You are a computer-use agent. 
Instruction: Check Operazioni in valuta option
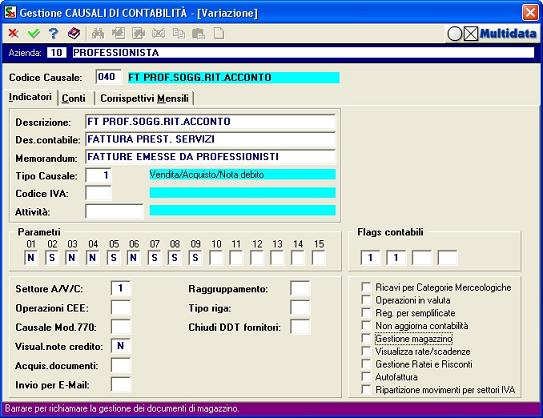[x=366, y=300]
